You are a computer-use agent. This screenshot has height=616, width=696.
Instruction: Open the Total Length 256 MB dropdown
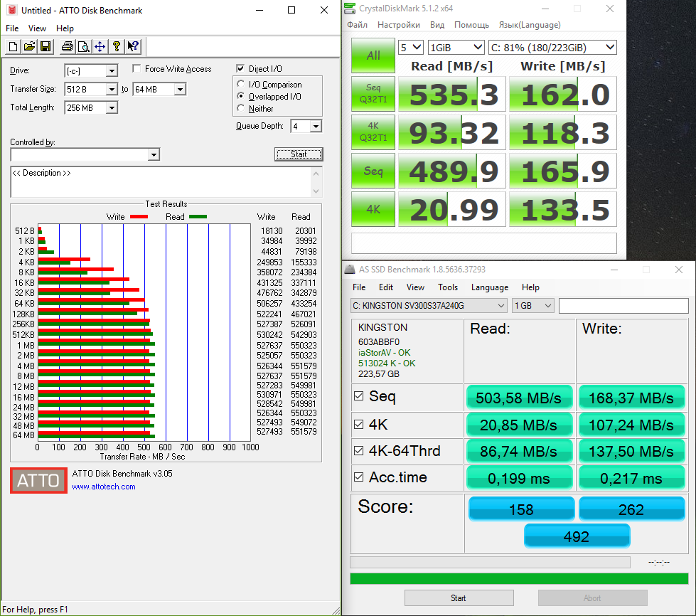tap(112, 107)
